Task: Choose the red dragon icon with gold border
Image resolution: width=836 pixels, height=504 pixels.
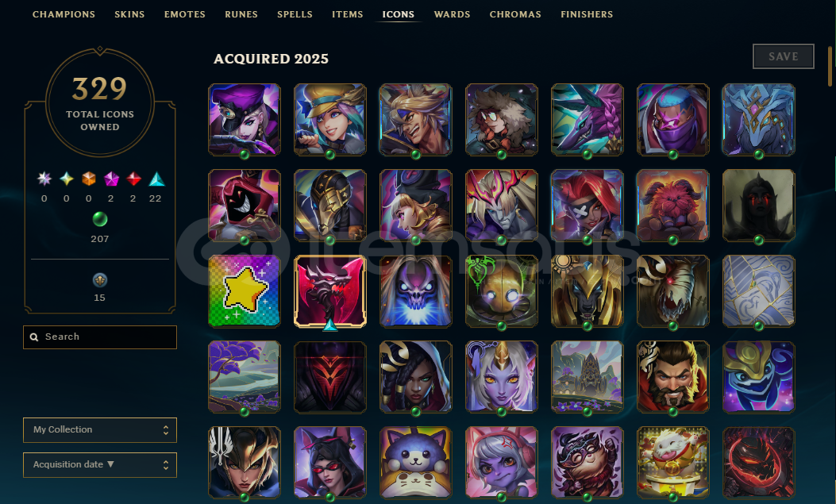Action: [330, 291]
